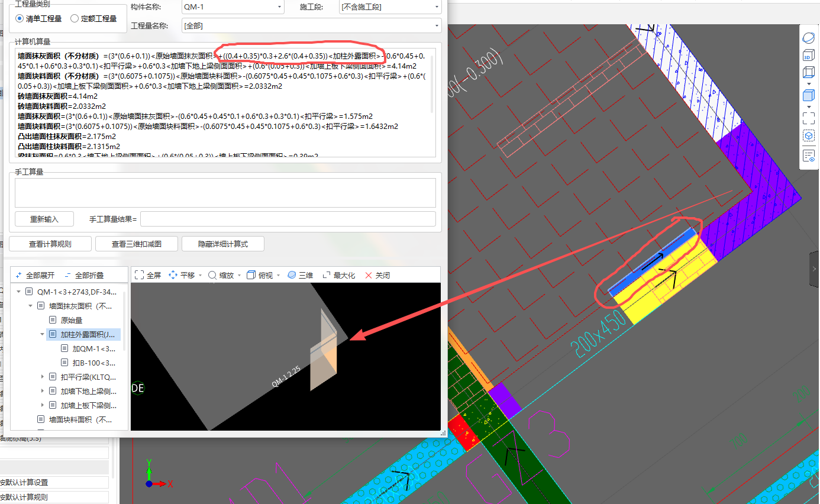The height and width of the screenshot is (504, 820).
Task: Open the 平移 dropdown arrow
Action: (200, 276)
